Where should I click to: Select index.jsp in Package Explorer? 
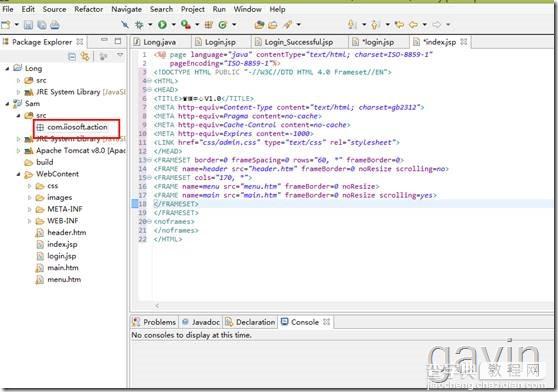57,244
